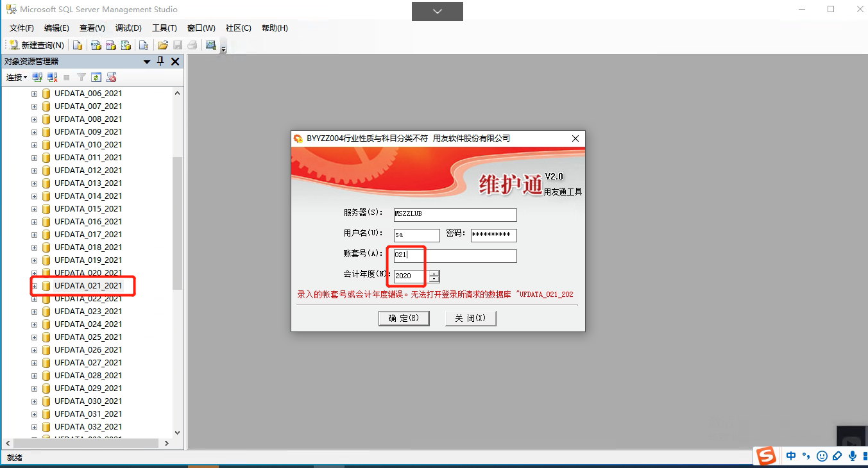Open the 查看(V) menu
Viewport: 868px width, 468px height.
click(92, 28)
